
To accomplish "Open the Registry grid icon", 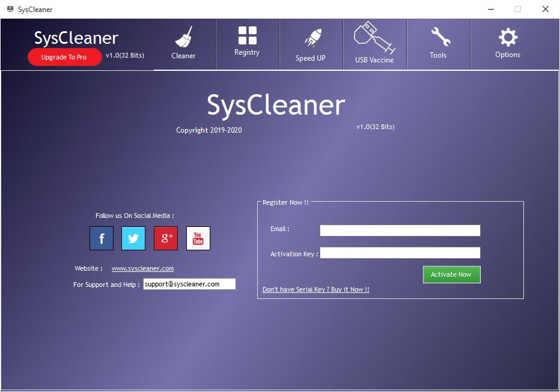I will tap(247, 35).
